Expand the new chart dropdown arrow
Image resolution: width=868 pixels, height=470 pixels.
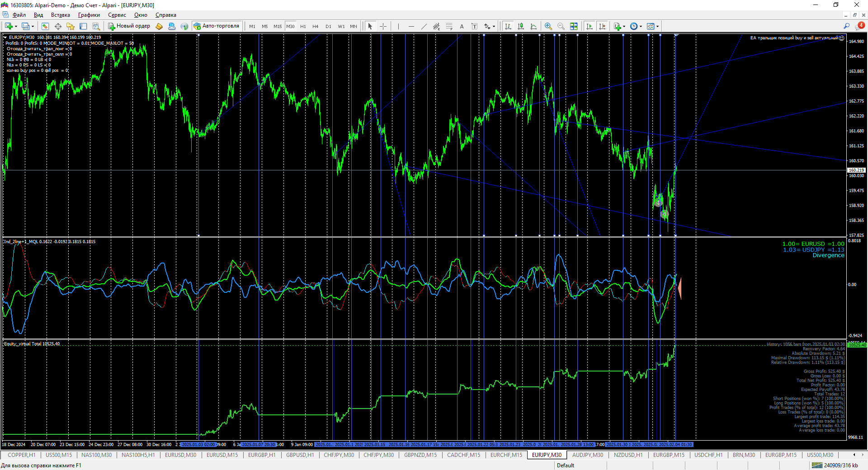16,26
